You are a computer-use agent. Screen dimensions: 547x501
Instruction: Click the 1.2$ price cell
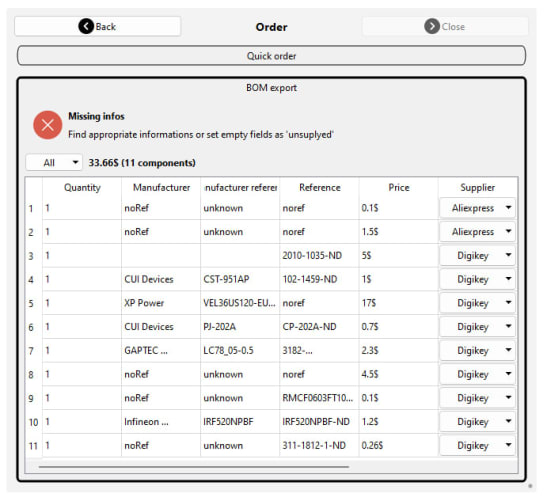coord(399,422)
